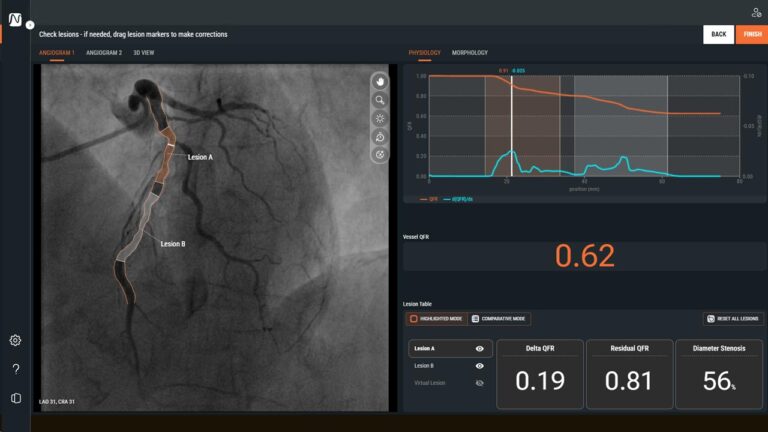
Task: Collapse the left sidebar using arrow
Action: click(x=30, y=24)
